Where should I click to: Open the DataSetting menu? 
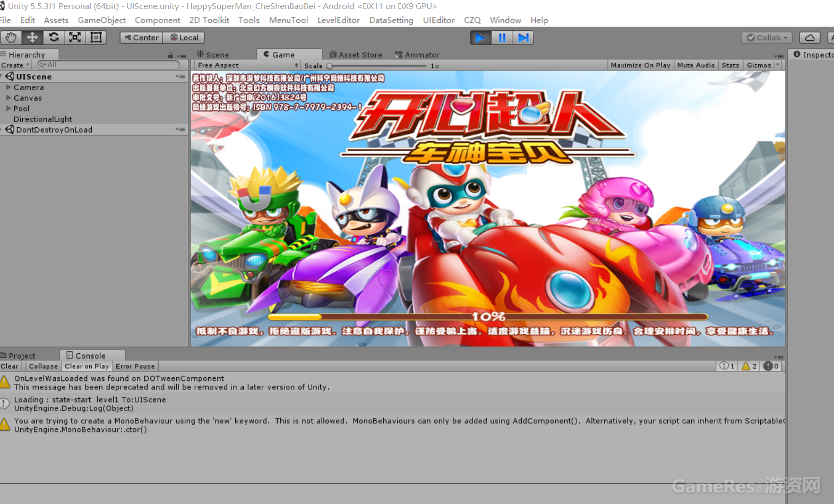coord(391,20)
